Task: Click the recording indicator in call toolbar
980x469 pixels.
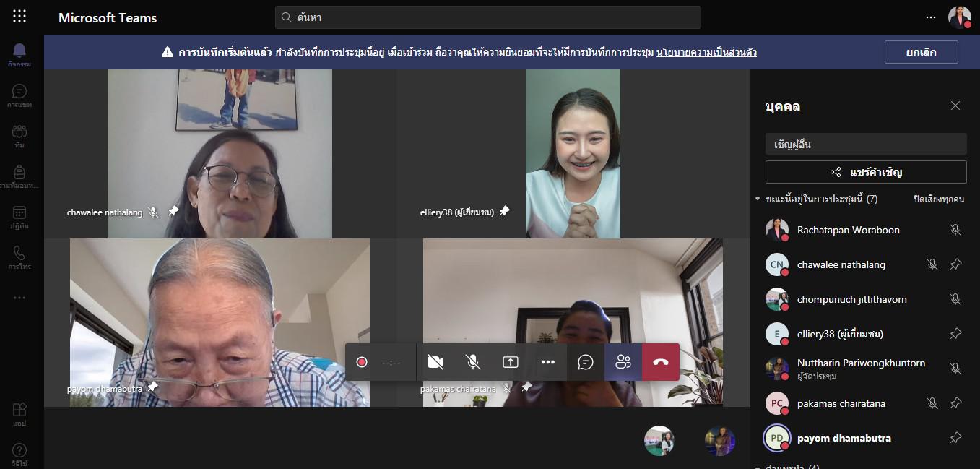Action: [362, 362]
